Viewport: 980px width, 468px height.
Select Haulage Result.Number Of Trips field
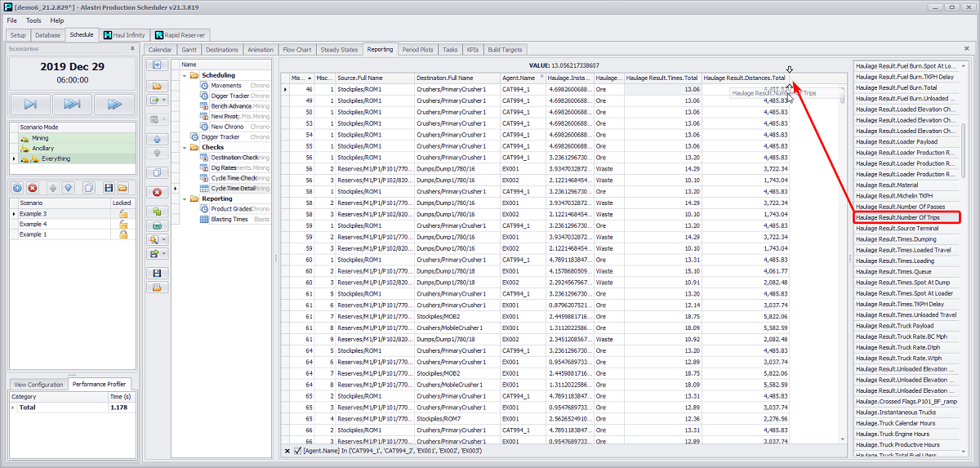pos(905,218)
